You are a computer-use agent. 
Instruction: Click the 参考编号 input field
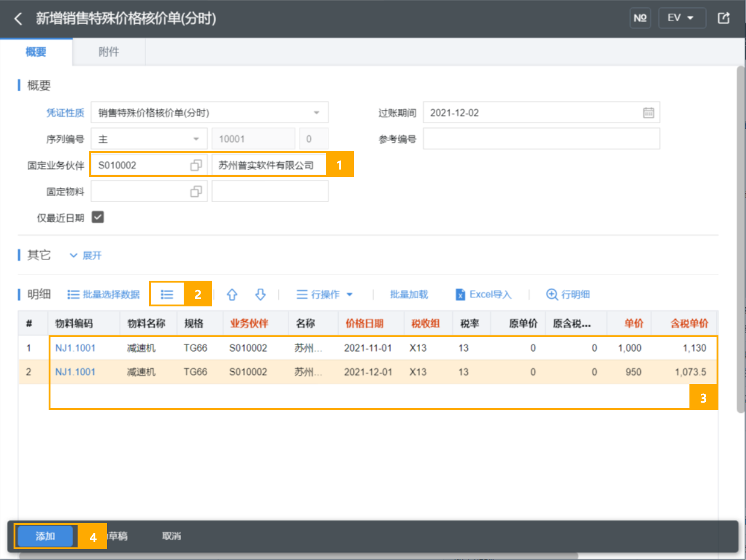point(541,139)
